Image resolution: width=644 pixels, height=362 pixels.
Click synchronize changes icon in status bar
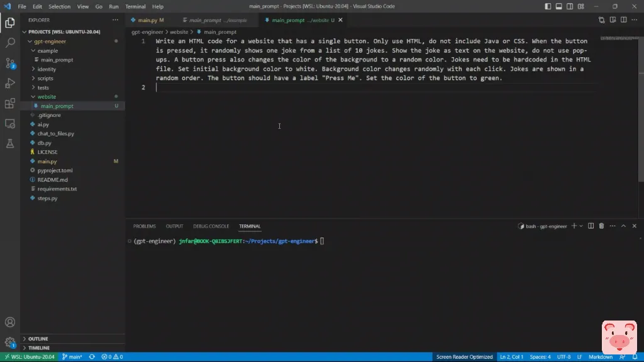point(92,357)
